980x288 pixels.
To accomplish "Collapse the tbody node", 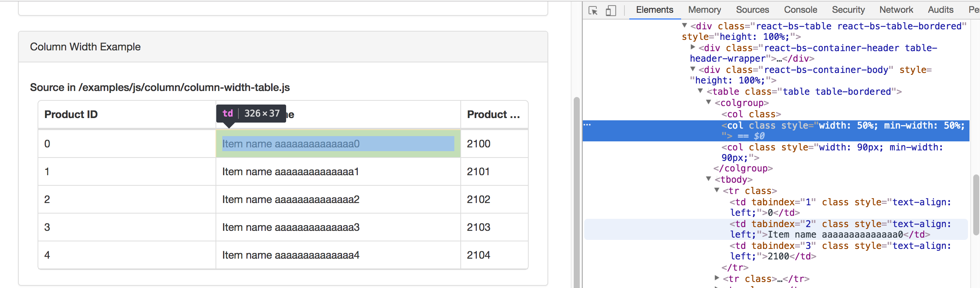I will (x=708, y=179).
